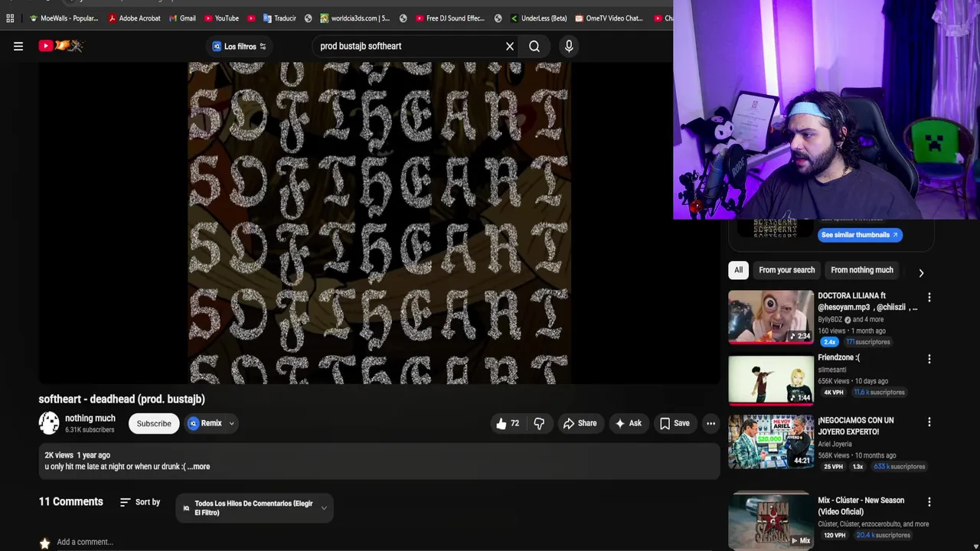
Task: Open the UnderLess (Beta) bookmark
Action: pos(538,18)
